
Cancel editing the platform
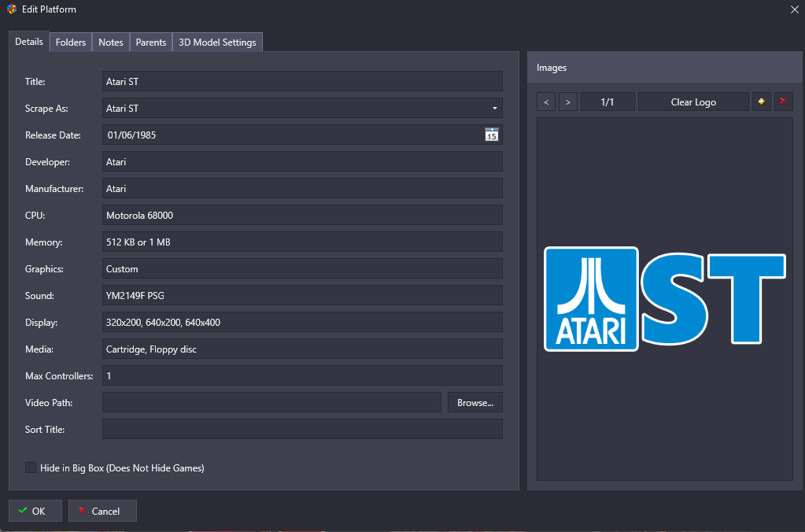102,511
